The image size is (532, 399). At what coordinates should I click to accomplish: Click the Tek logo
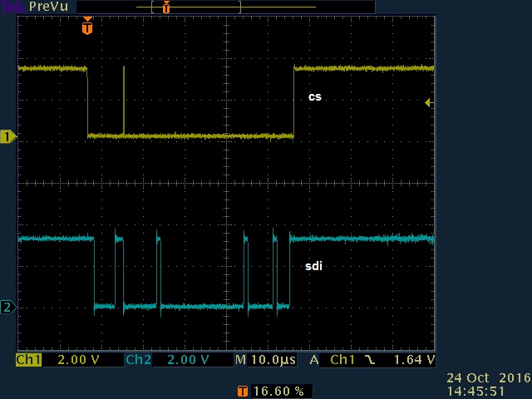pyautogui.click(x=13, y=7)
